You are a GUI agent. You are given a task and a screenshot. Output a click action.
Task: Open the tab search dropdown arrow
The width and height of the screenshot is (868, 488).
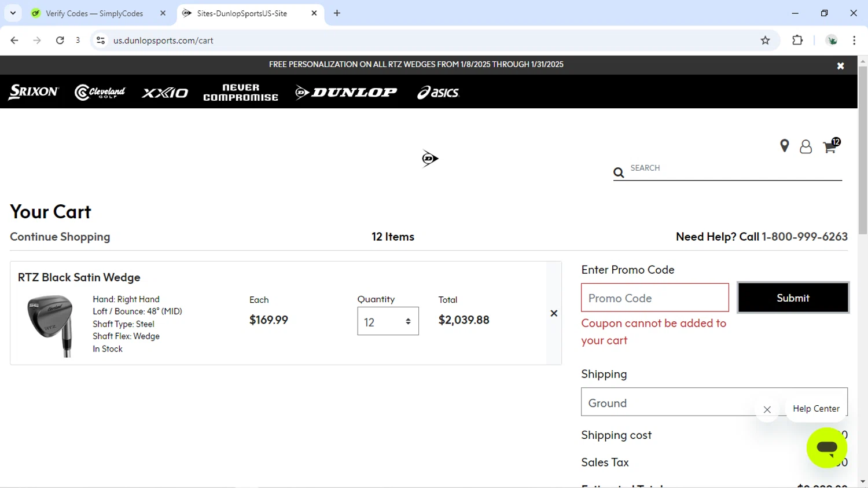point(13,13)
